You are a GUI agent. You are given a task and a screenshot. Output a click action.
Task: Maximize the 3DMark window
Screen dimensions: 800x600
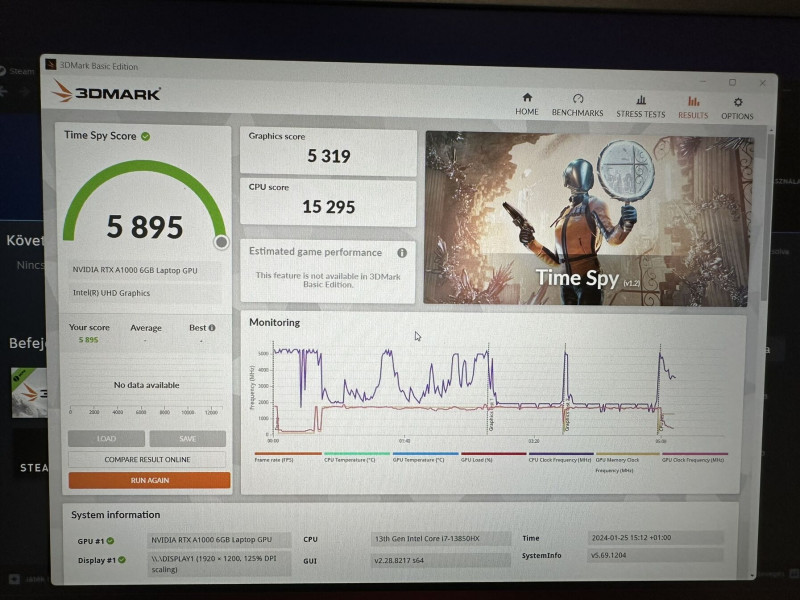(x=732, y=82)
